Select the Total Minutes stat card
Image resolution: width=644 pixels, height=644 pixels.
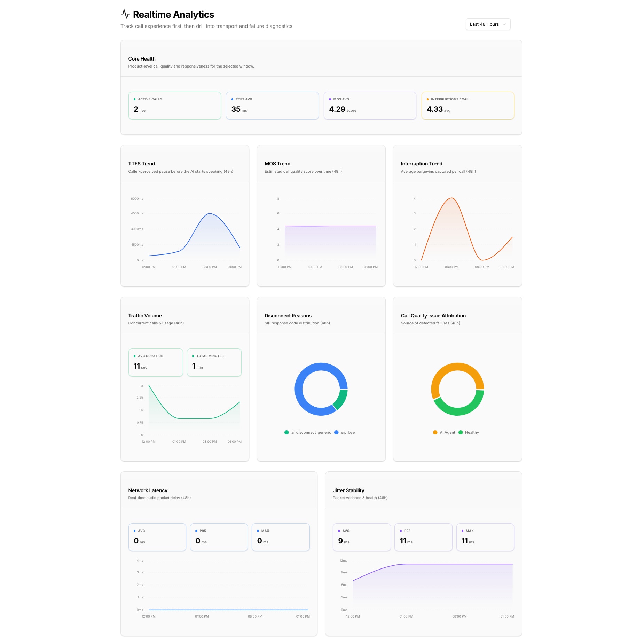214,362
